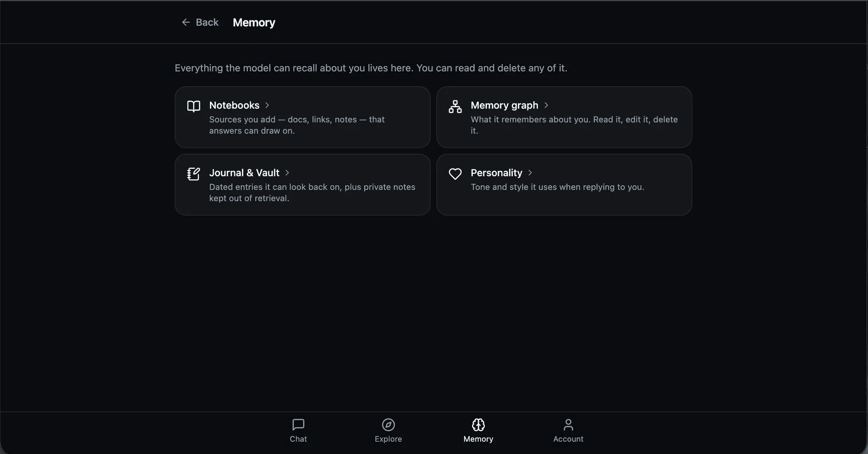Switch to the Chat tab label
Viewport: 868px width, 454px height.
298,439
